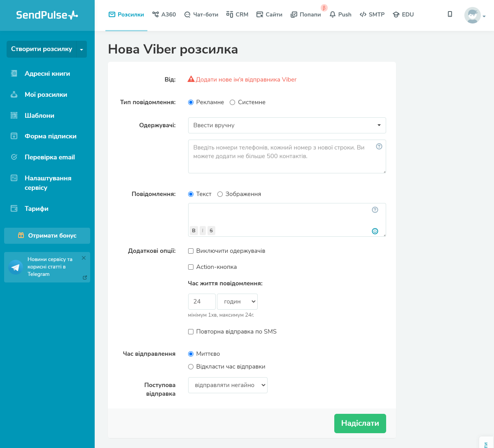Click the Налаштування сервісу sliders icon
This screenshot has height=448, width=494.
point(14,178)
